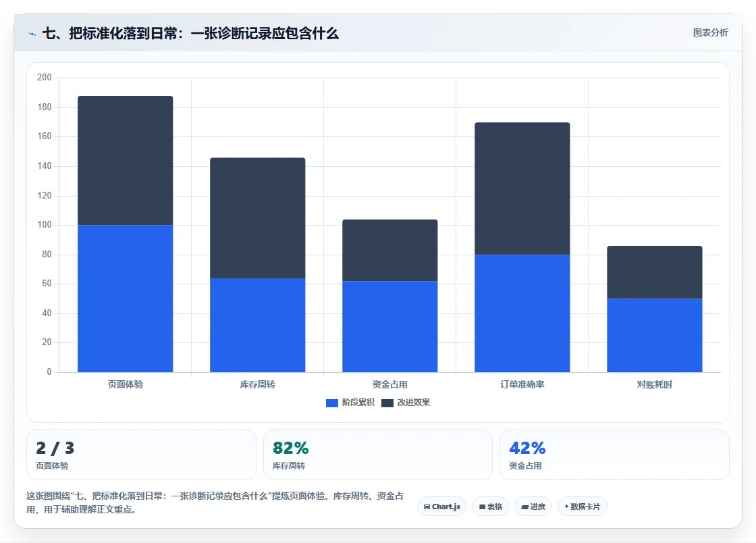Click the dark 对账耗时 bar segment

coord(655,272)
